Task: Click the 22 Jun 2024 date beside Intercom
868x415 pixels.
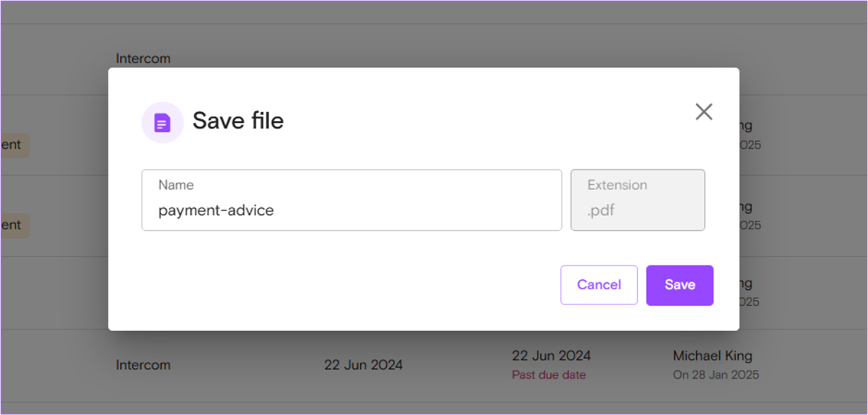Action: [363, 365]
